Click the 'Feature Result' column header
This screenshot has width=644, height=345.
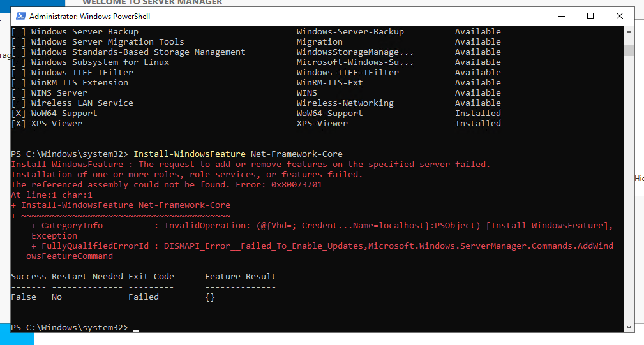pyautogui.click(x=240, y=277)
